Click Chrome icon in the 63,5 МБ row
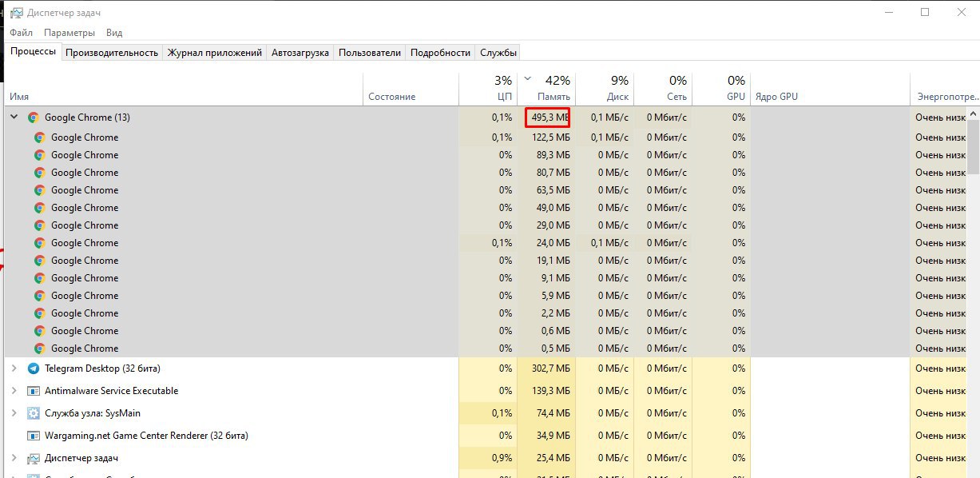The image size is (980, 478). pos(40,190)
